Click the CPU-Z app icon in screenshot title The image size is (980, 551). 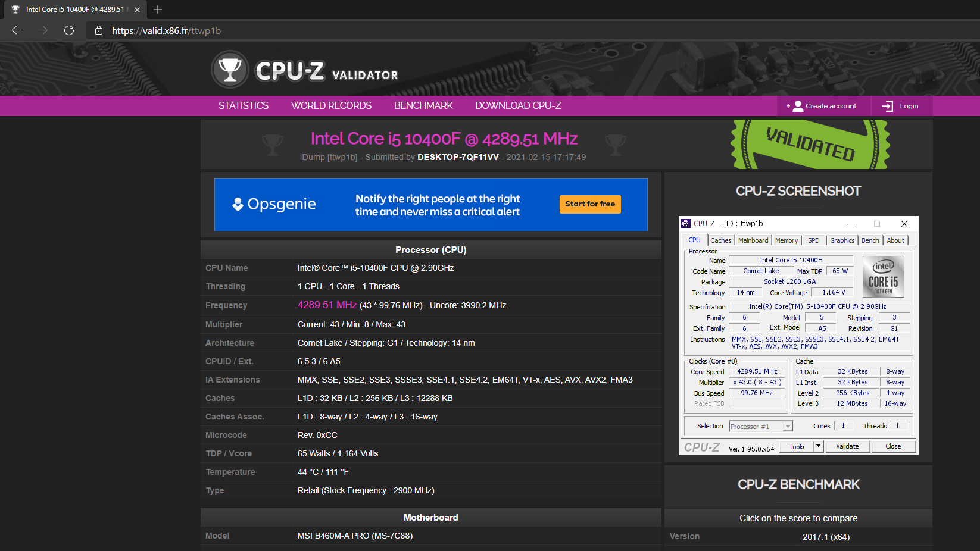click(x=686, y=224)
